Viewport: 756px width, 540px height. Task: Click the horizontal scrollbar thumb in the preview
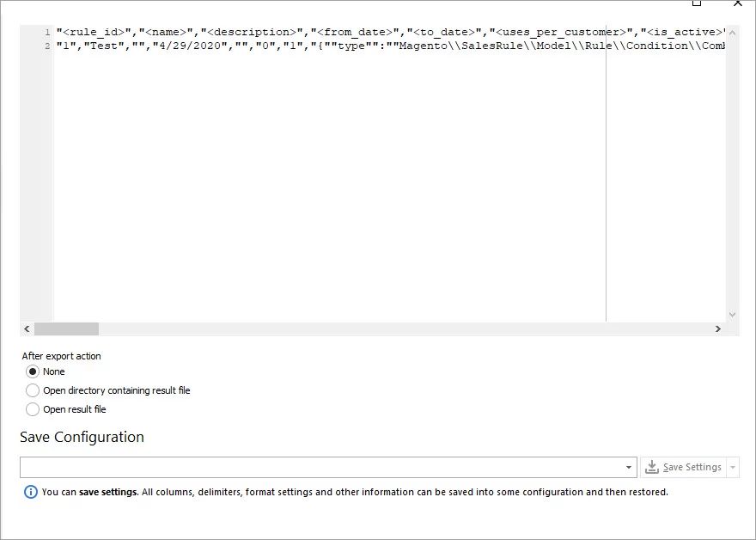(x=66, y=328)
